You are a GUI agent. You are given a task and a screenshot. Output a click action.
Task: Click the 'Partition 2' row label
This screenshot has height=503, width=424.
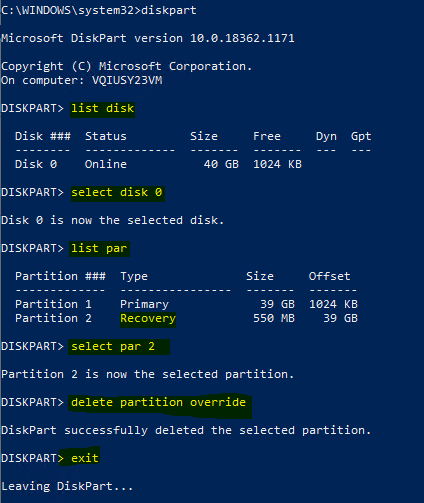click(x=53, y=318)
